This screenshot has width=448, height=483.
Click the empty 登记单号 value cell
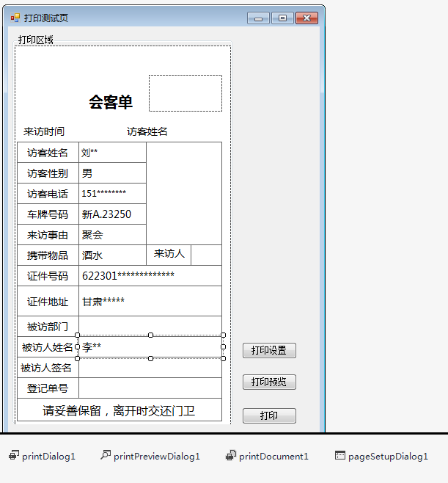coord(150,388)
